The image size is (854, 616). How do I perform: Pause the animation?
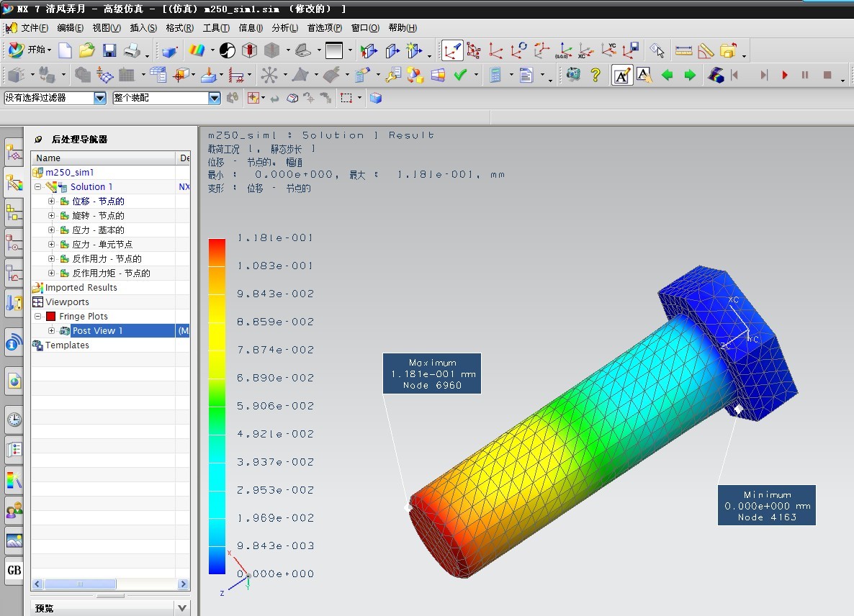805,75
